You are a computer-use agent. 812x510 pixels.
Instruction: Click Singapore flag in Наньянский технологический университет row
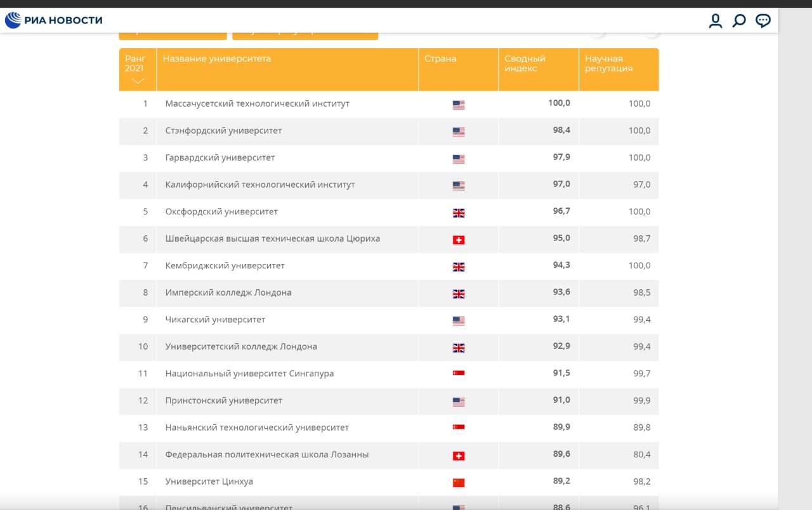point(459,428)
